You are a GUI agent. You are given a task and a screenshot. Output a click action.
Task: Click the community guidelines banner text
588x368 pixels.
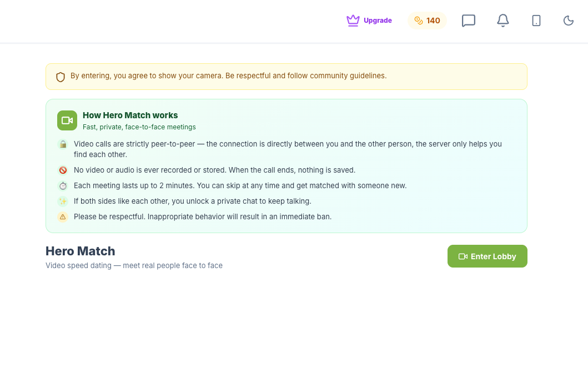pos(228,75)
